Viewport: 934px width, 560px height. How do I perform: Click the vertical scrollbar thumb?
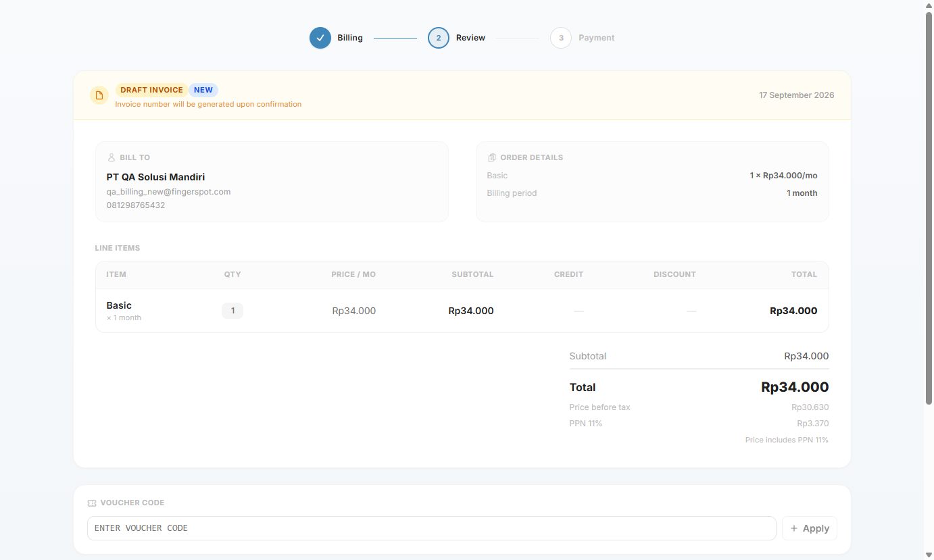tap(929, 208)
